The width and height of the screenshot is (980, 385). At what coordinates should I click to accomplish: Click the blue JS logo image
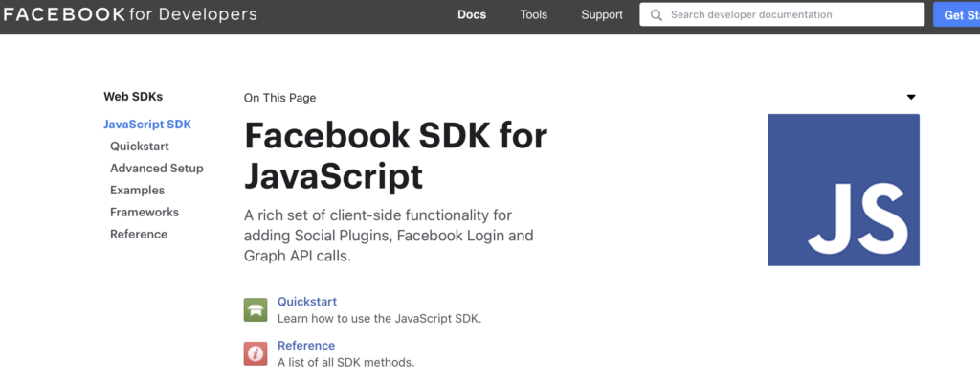click(x=843, y=190)
